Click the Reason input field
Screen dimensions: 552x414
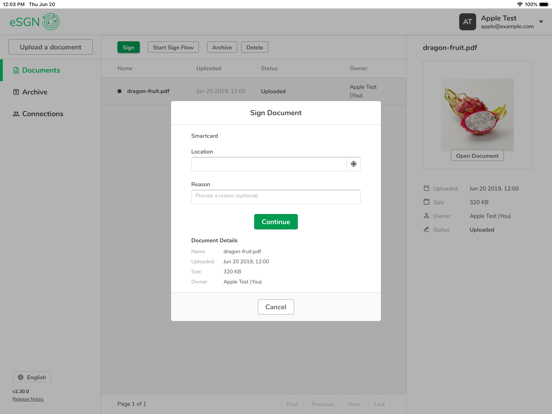[276, 196]
